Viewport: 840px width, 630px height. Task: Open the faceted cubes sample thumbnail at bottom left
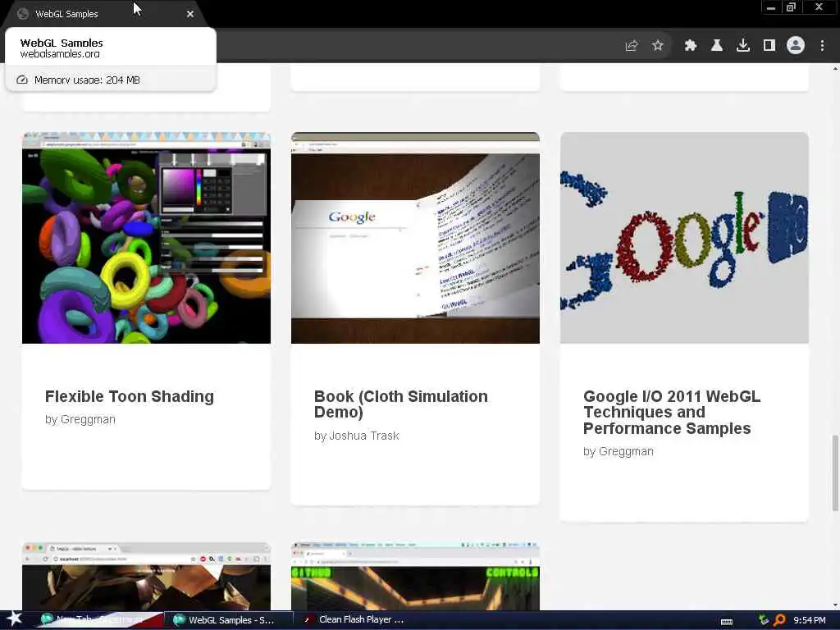tap(146, 576)
